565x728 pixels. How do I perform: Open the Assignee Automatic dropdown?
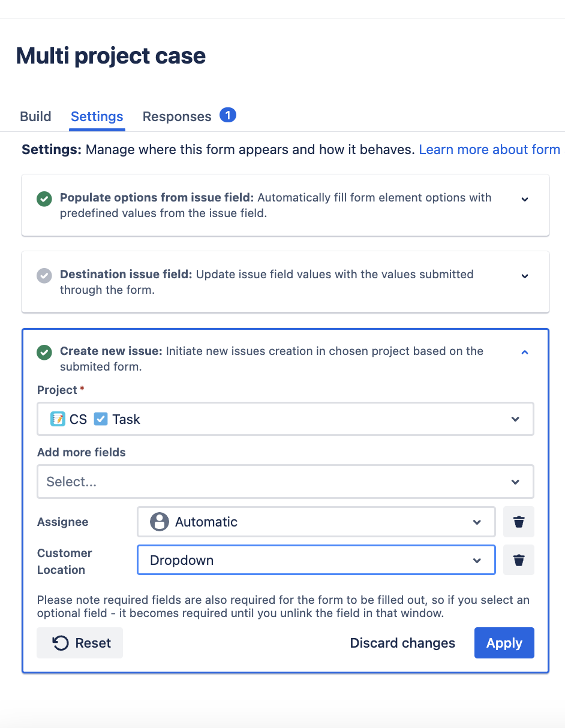point(316,522)
